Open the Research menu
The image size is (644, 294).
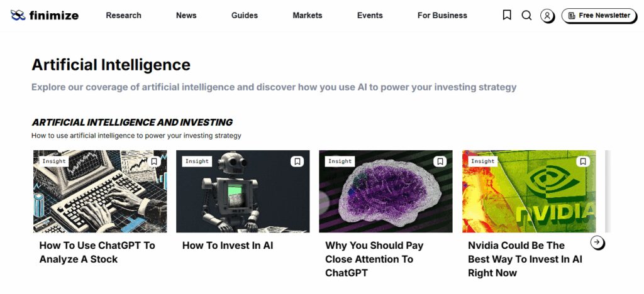coord(124,16)
